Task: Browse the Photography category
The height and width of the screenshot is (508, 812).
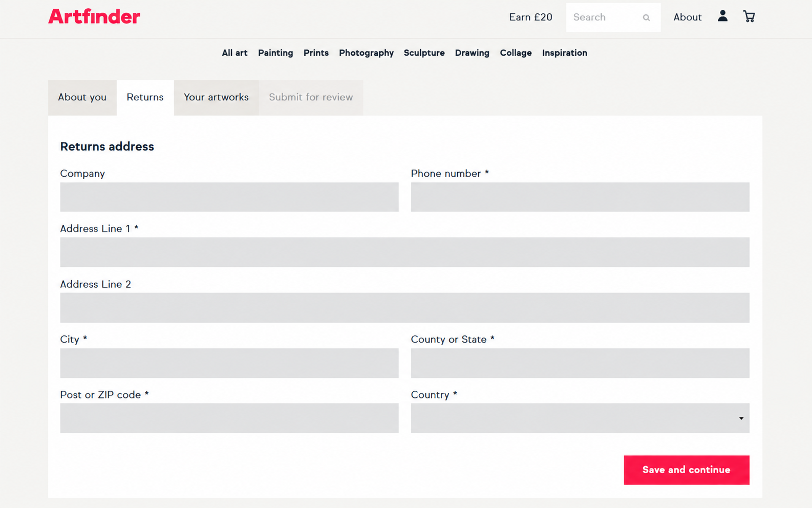Action: (x=366, y=53)
